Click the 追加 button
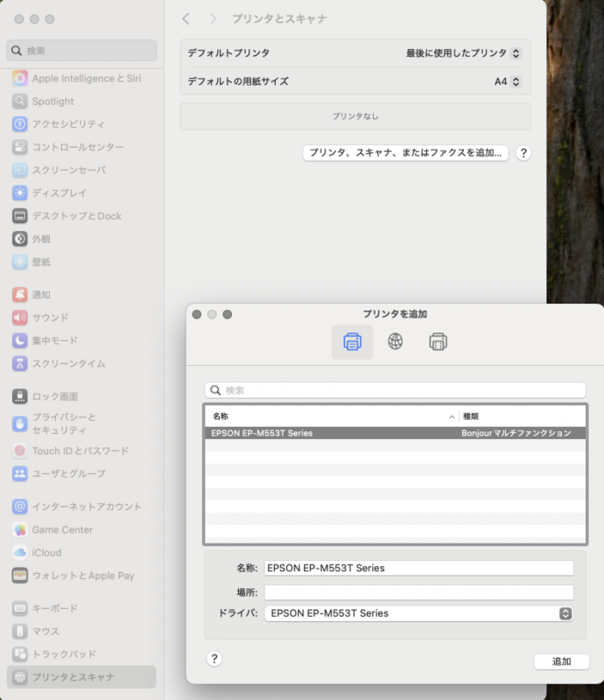604x700 pixels. pos(562,661)
